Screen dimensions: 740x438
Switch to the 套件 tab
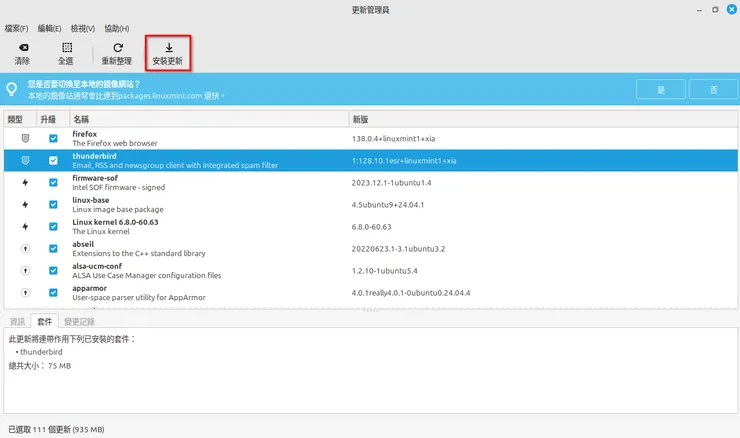coord(44,321)
